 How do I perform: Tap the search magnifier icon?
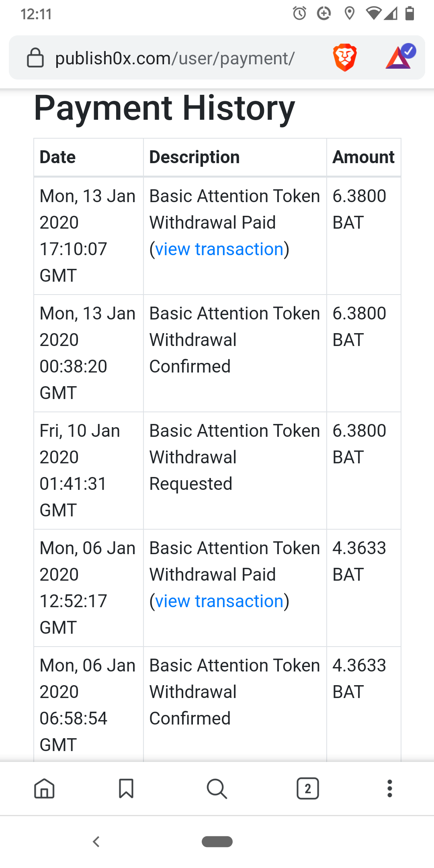coord(217,788)
